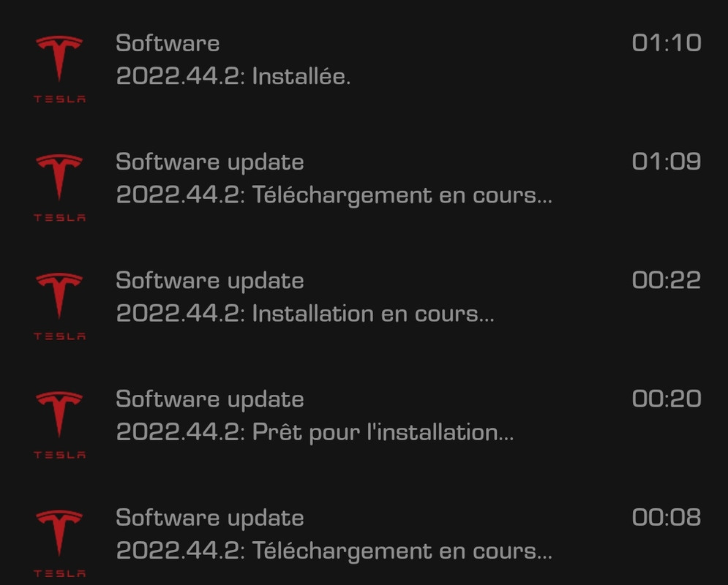Click 'Software update' title at 00:08

pyautogui.click(x=210, y=519)
